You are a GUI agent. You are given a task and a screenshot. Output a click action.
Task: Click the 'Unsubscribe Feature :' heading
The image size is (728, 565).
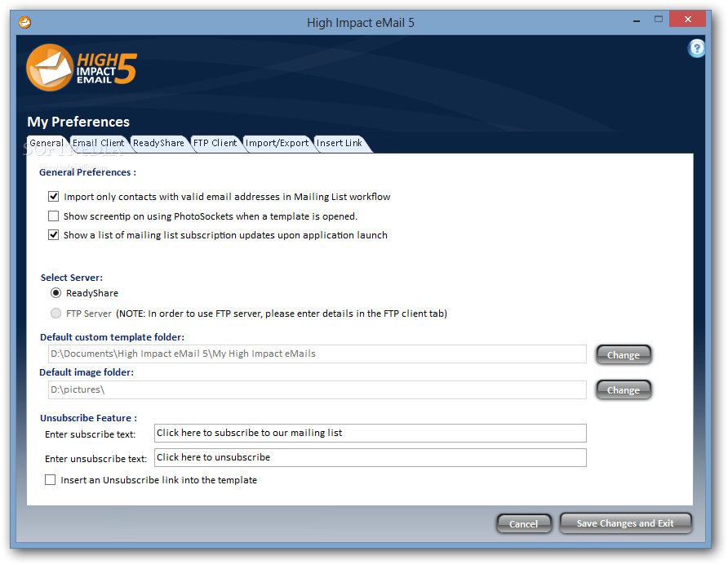(x=88, y=418)
